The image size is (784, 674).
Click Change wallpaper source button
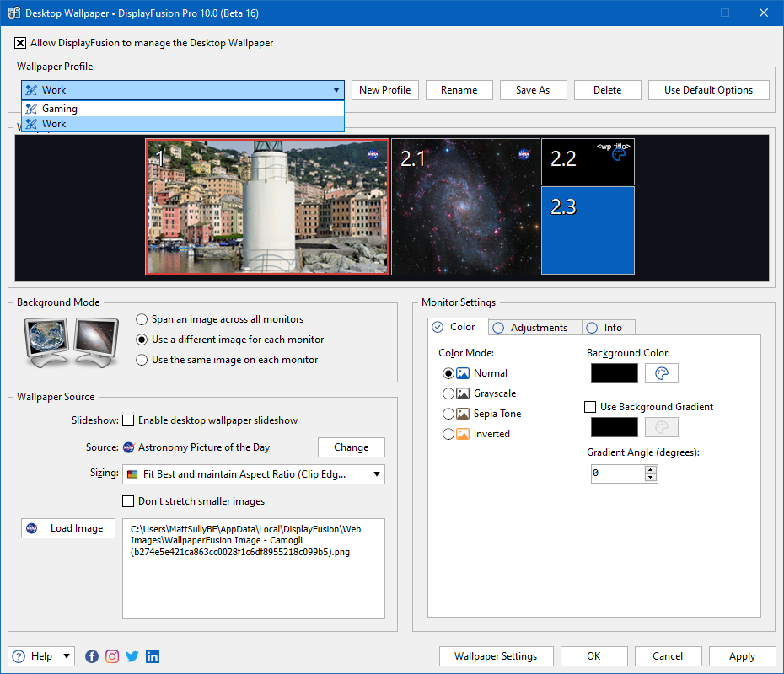click(352, 447)
